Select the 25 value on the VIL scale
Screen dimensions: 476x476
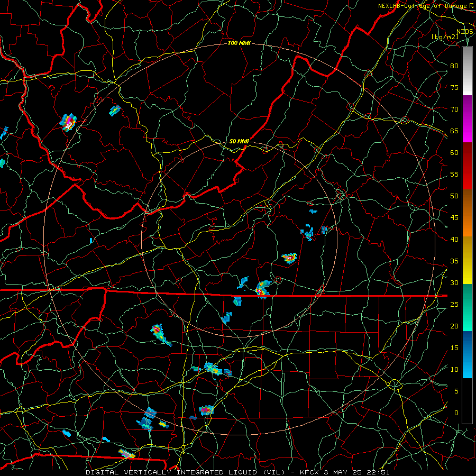[x=454, y=305]
